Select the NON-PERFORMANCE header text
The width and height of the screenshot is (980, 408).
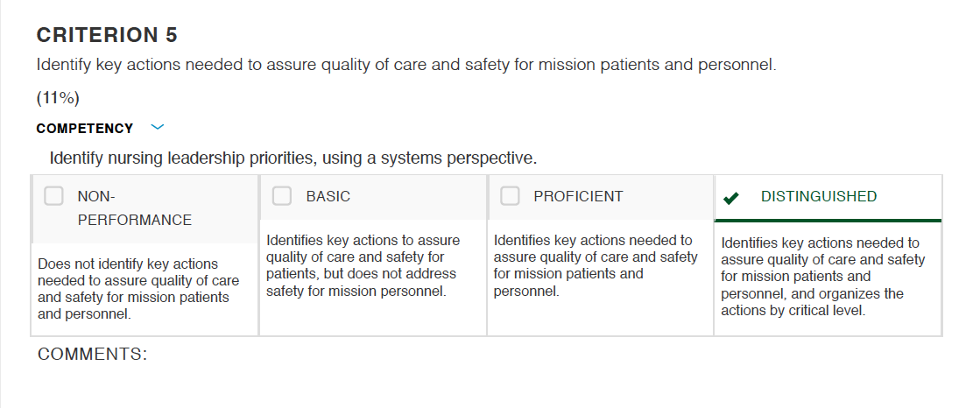click(x=134, y=208)
